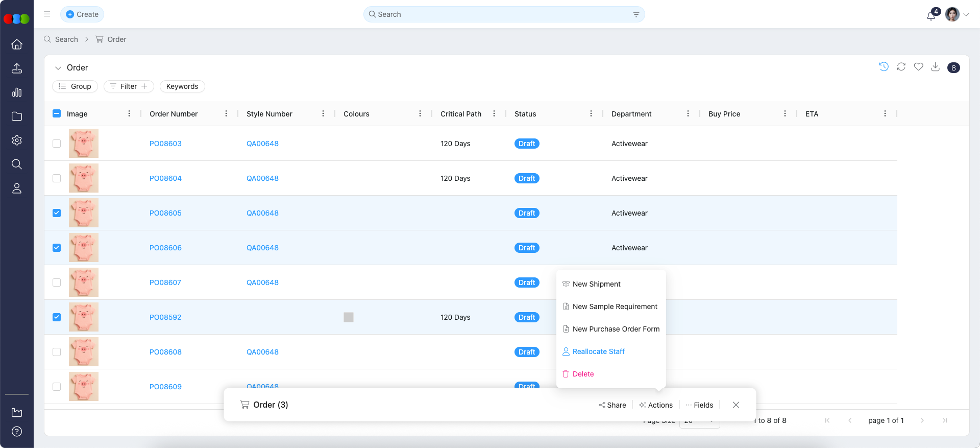Uncheck the checkbox for order PO08605
Image resolution: width=980 pixels, height=448 pixels.
pyautogui.click(x=57, y=213)
